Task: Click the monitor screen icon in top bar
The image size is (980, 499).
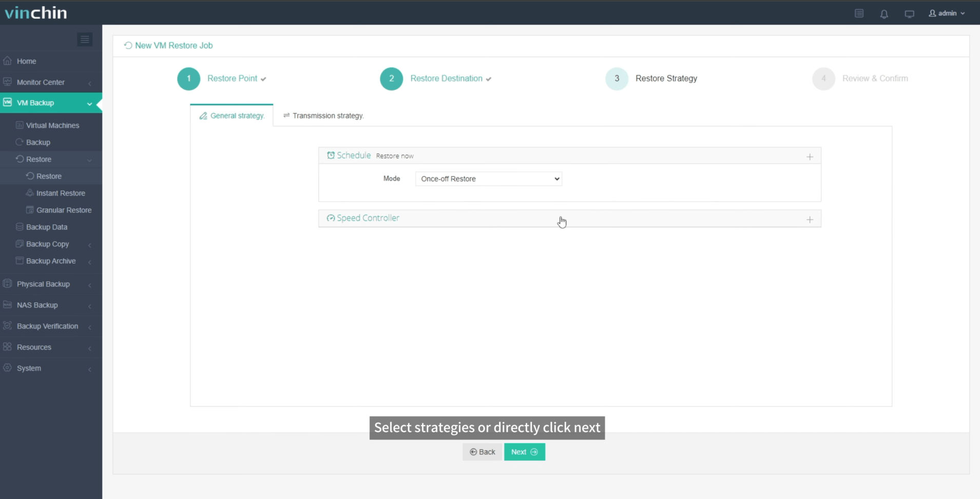Action: (909, 14)
